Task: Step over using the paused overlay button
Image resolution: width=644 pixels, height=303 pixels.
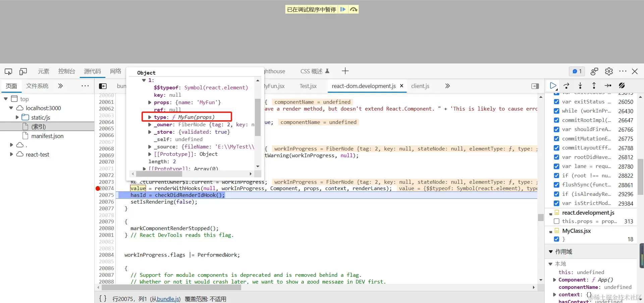Action: [354, 9]
